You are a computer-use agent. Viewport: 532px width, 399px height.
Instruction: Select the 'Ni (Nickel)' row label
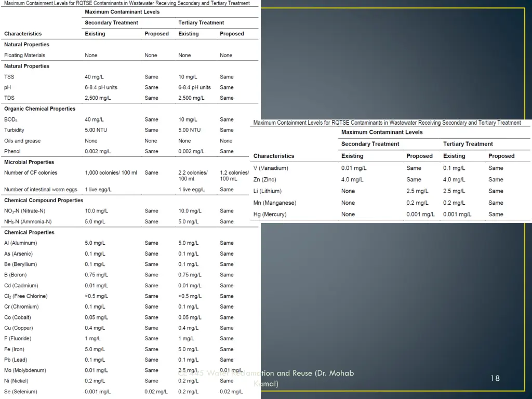[16, 381]
